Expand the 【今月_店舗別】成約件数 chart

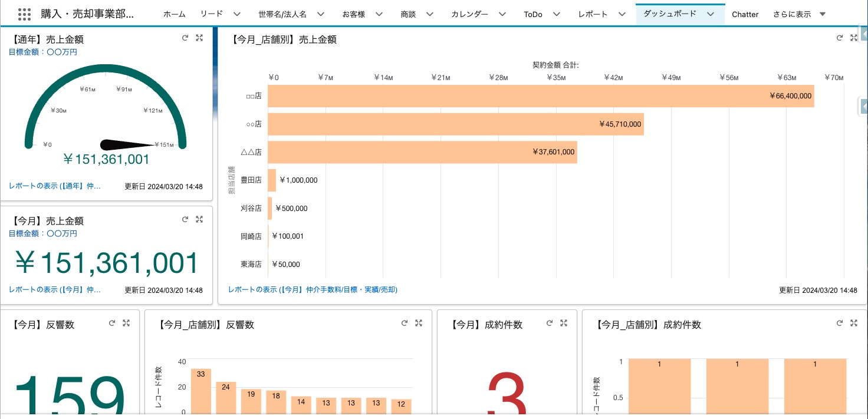[x=854, y=323]
